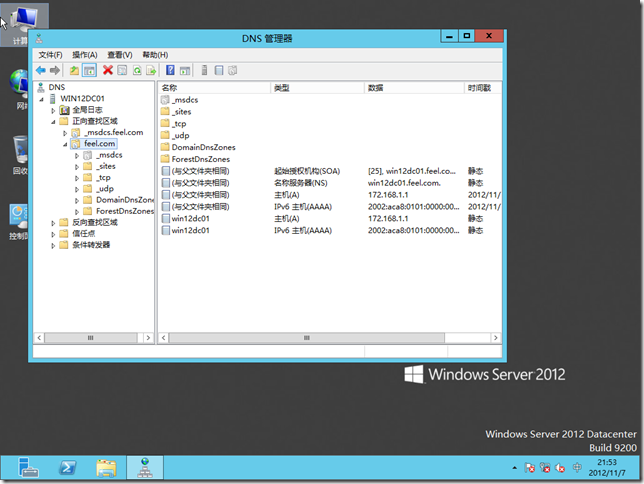The width and height of the screenshot is (644, 484).
Task: Select _udp folder in the tree
Action: coord(105,189)
